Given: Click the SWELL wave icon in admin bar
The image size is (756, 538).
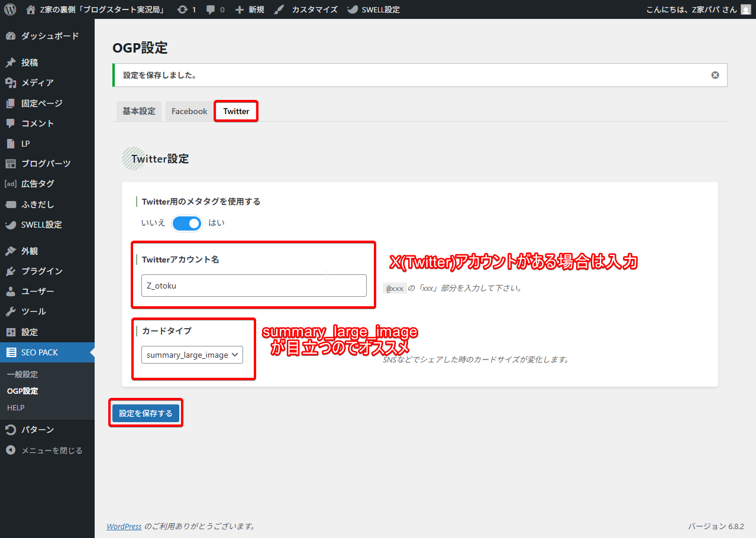Looking at the screenshot, I should point(352,9).
